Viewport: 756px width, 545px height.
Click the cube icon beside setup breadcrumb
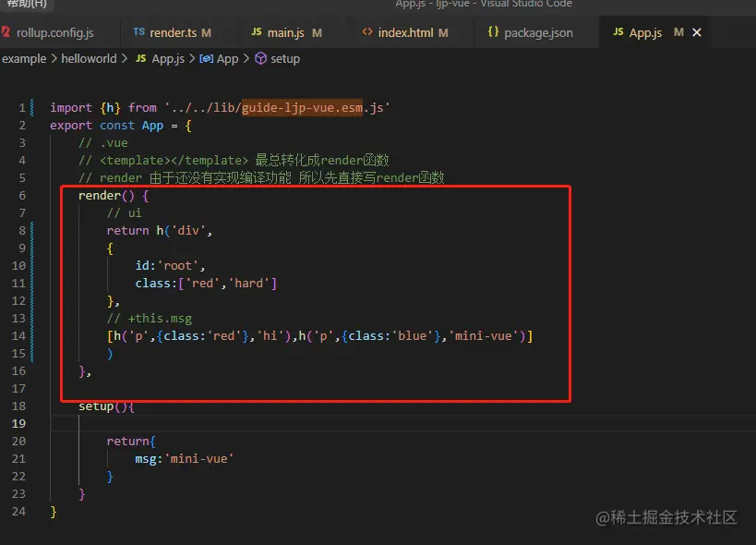[x=260, y=58]
